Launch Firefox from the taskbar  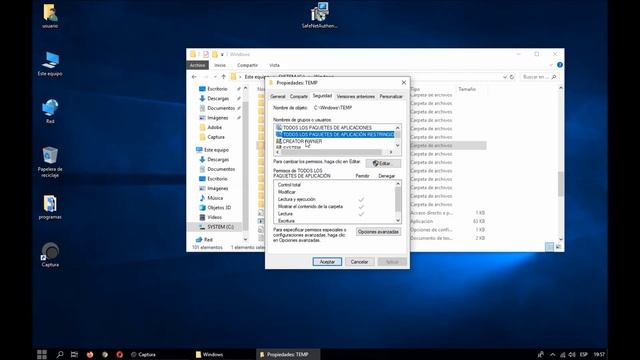[x=90, y=354]
